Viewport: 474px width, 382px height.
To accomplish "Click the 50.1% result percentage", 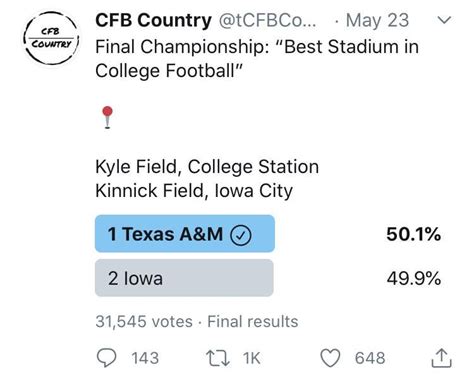I will click(x=414, y=234).
